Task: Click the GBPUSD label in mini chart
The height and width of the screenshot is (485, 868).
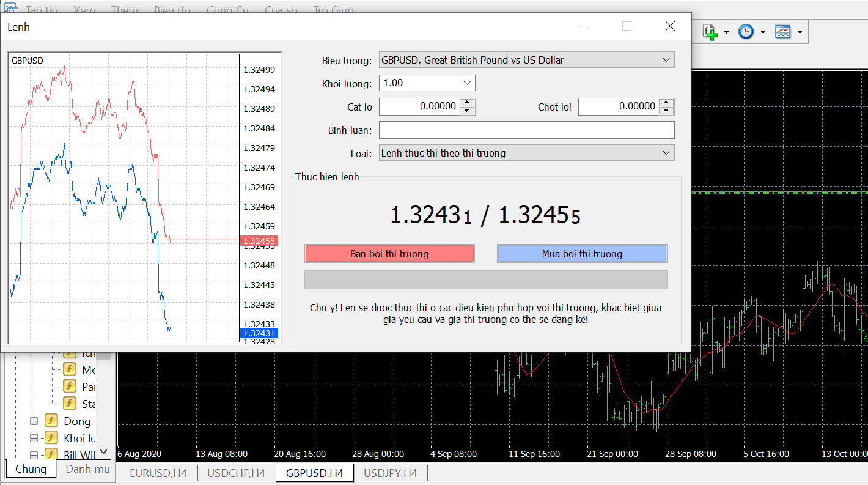Action: (x=28, y=61)
